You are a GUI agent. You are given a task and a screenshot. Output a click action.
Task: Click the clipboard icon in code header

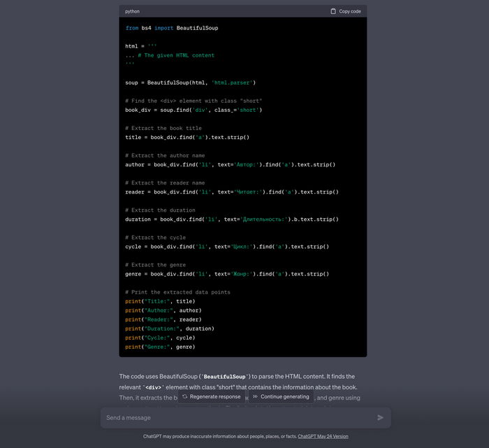tap(333, 11)
